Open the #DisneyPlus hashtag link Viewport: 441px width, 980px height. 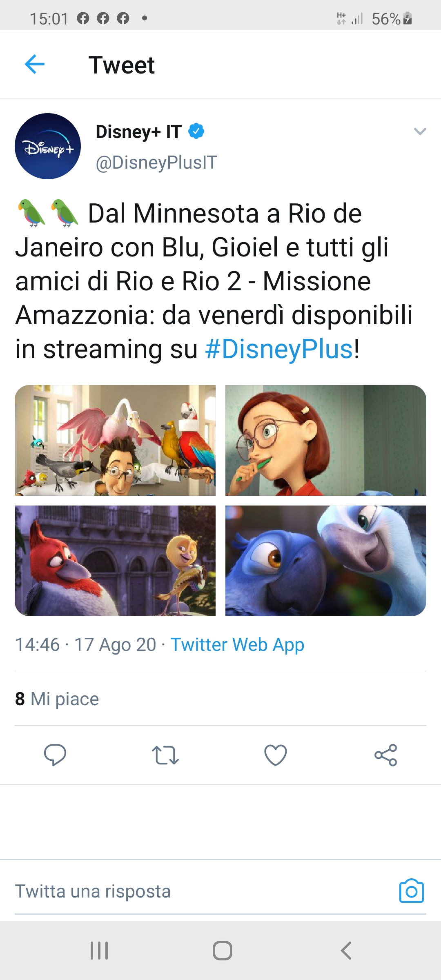(279, 350)
